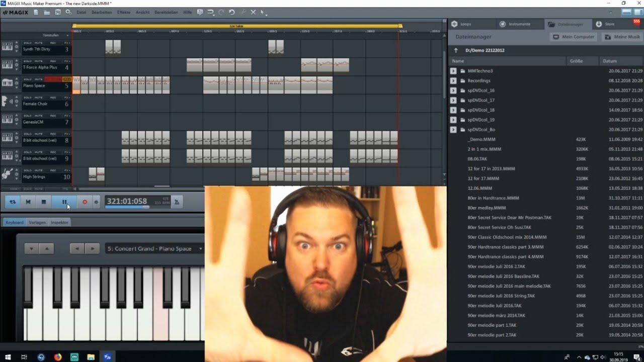Open FX menu of Synth 7th Dirty
The height and width of the screenshot is (362, 644).
point(66,43)
